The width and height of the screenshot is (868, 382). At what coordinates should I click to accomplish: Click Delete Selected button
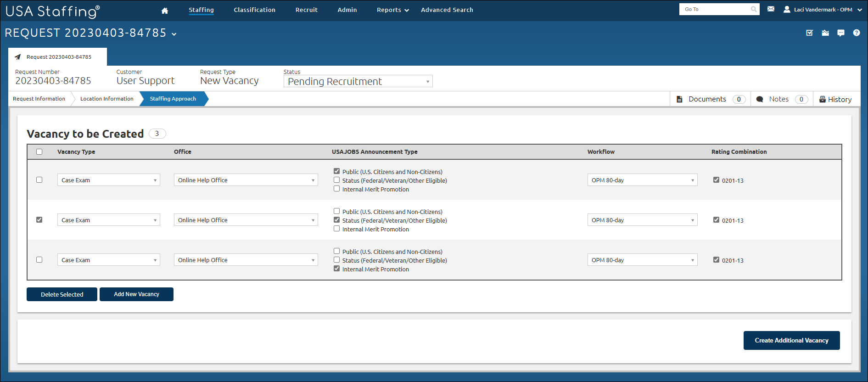pyautogui.click(x=62, y=294)
